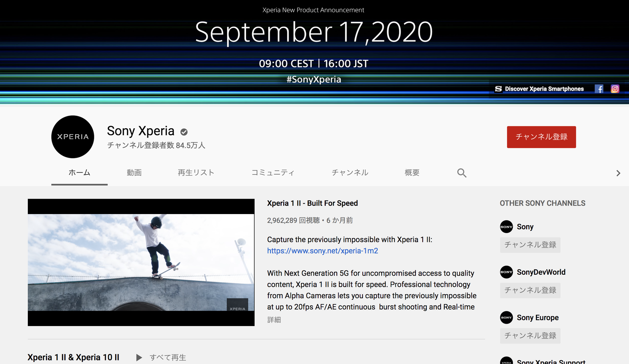The width and height of the screenshot is (629, 364).
Task: Click the すべて再生 play all link
Action: pyautogui.click(x=168, y=357)
